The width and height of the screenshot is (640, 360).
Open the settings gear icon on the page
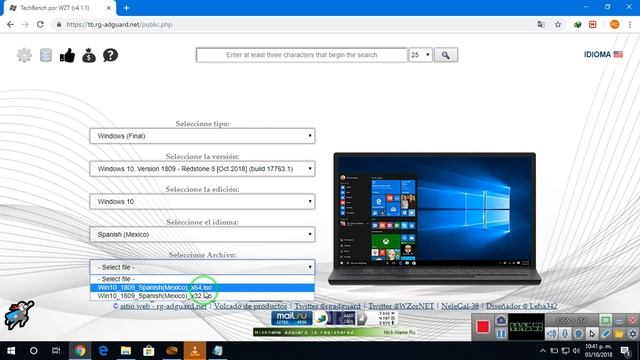click(x=24, y=55)
